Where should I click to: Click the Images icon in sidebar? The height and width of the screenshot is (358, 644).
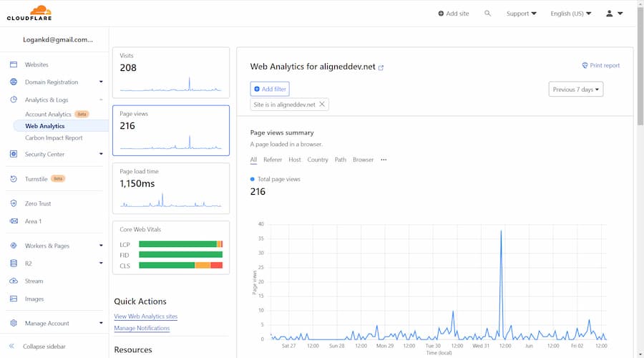point(13,299)
